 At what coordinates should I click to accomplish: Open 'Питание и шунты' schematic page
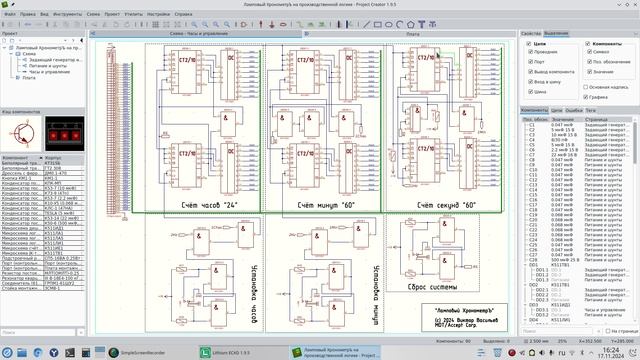[48, 66]
